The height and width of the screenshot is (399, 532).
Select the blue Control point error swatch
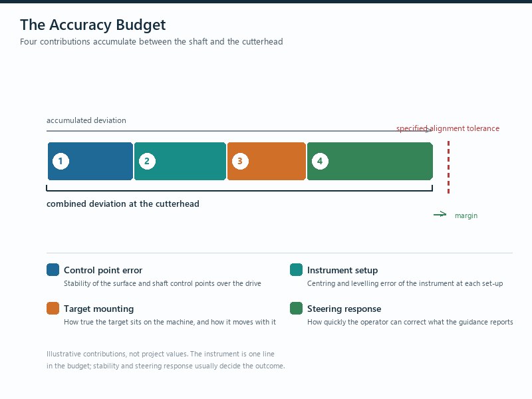[x=53, y=270]
